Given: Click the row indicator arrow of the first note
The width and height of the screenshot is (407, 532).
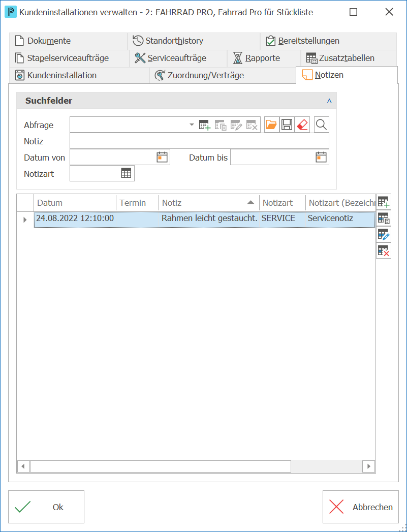Looking at the screenshot, I should [x=25, y=220].
